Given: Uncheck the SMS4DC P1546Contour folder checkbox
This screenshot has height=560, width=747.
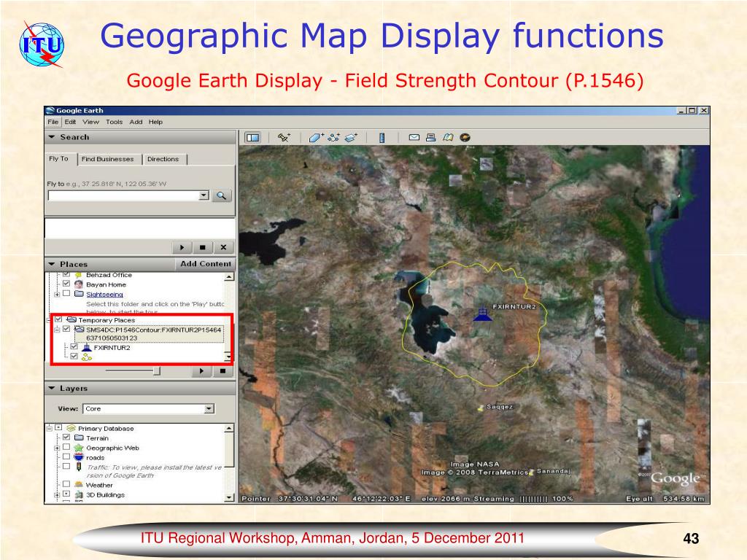Looking at the screenshot, I should pos(66,329).
